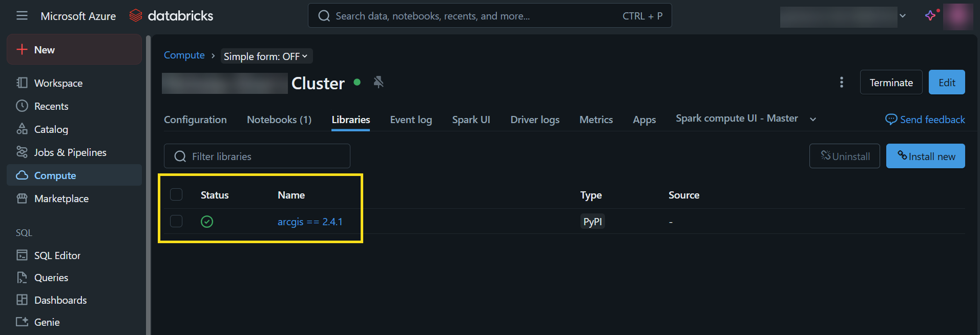
Task: Go to Recents in the sidebar
Action: point(51,106)
